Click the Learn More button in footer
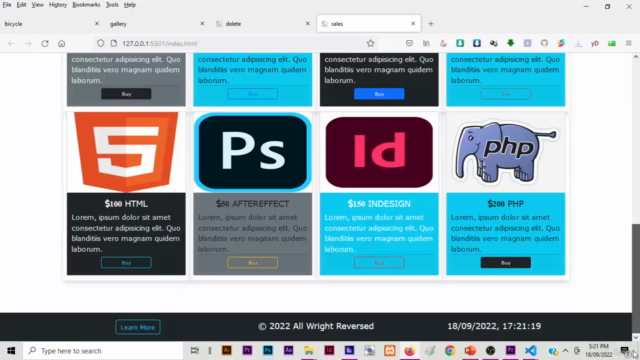 point(138,327)
